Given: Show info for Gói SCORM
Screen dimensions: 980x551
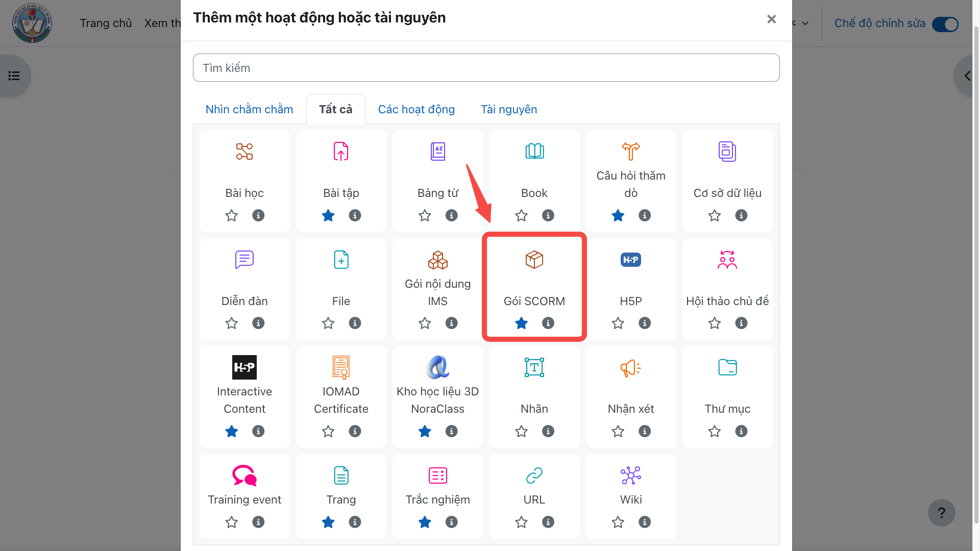Looking at the screenshot, I should (x=548, y=323).
